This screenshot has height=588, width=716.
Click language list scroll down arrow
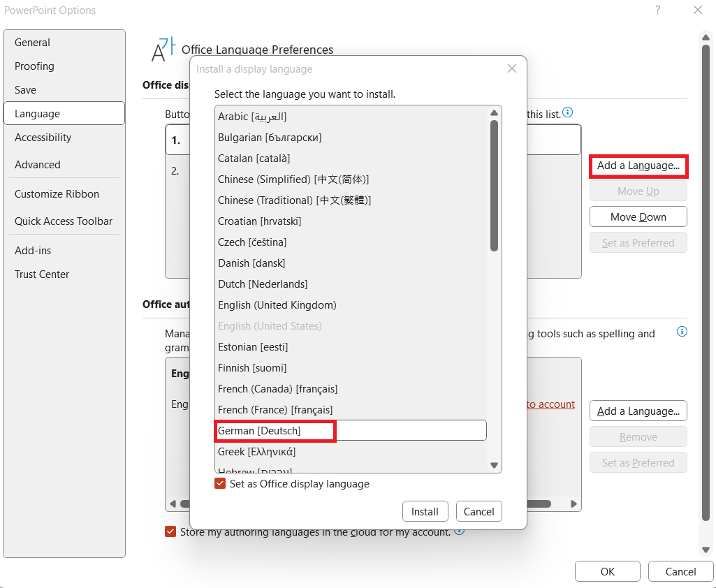[x=494, y=465]
